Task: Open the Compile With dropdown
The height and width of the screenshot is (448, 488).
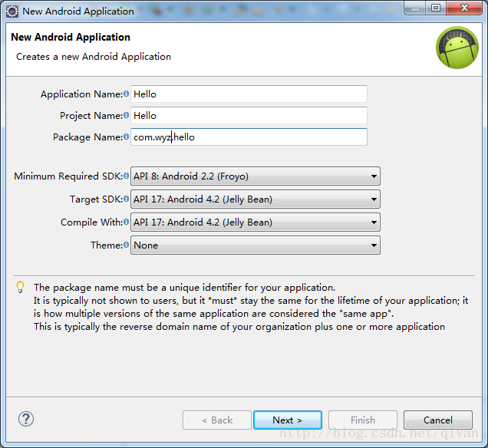Action: tap(256, 222)
